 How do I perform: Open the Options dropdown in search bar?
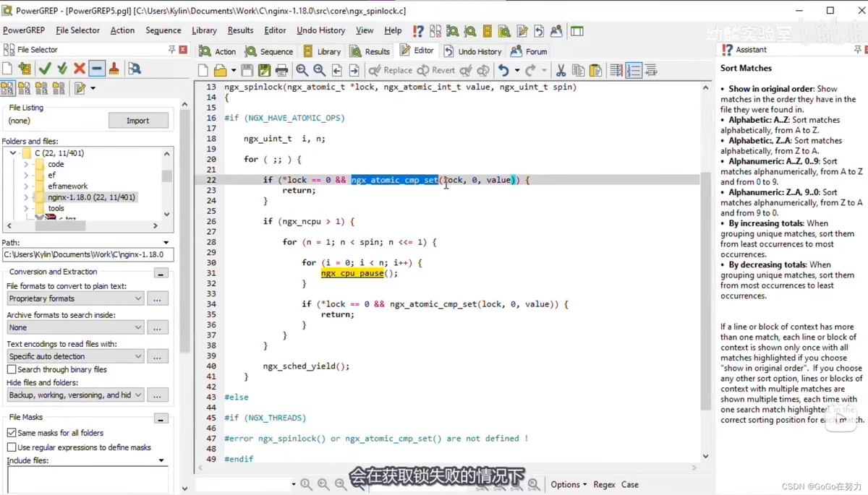tap(569, 484)
